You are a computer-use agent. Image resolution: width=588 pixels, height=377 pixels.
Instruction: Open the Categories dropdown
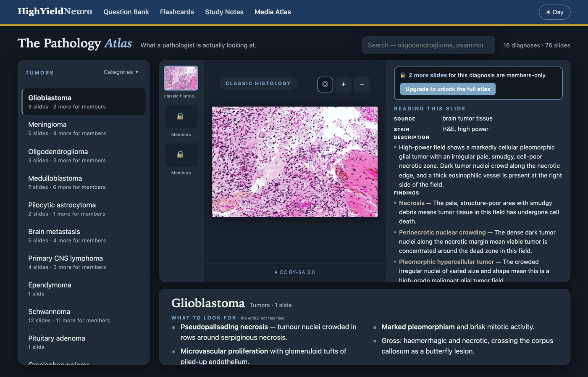click(121, 72)
